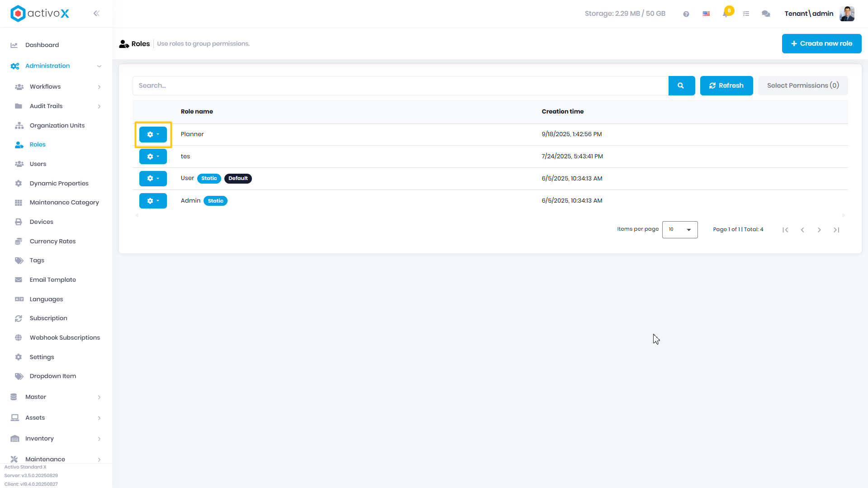Screen dimensions: 868x488
Task: Open Dropdown Item page
Action: coord(53,376)
